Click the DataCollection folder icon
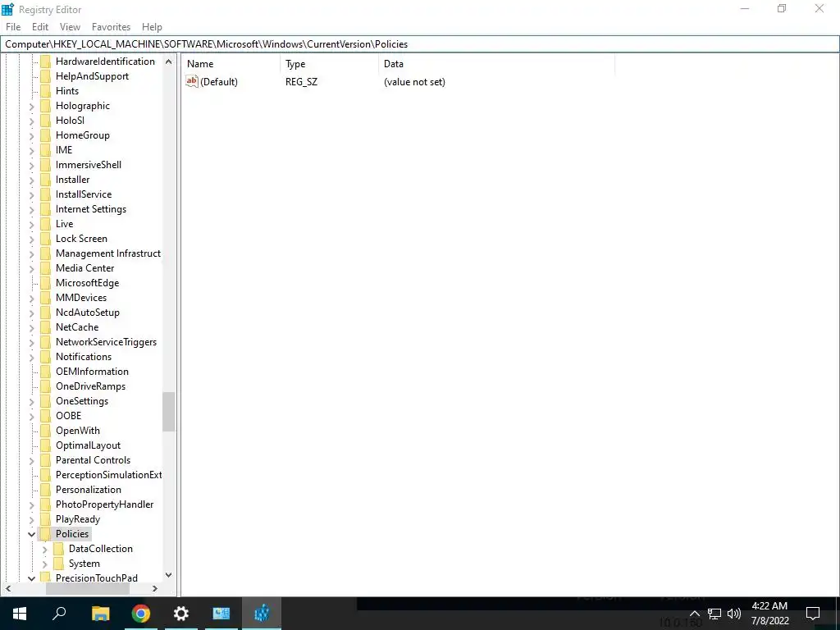Viewport: 840px width, 630px height. click(59, 549)
